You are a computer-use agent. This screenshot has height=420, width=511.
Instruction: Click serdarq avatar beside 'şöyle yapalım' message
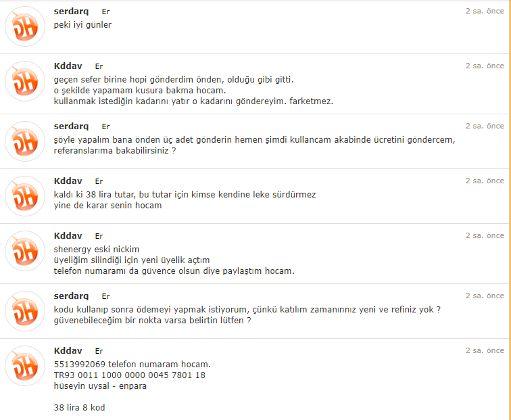(x=25, y=141)
